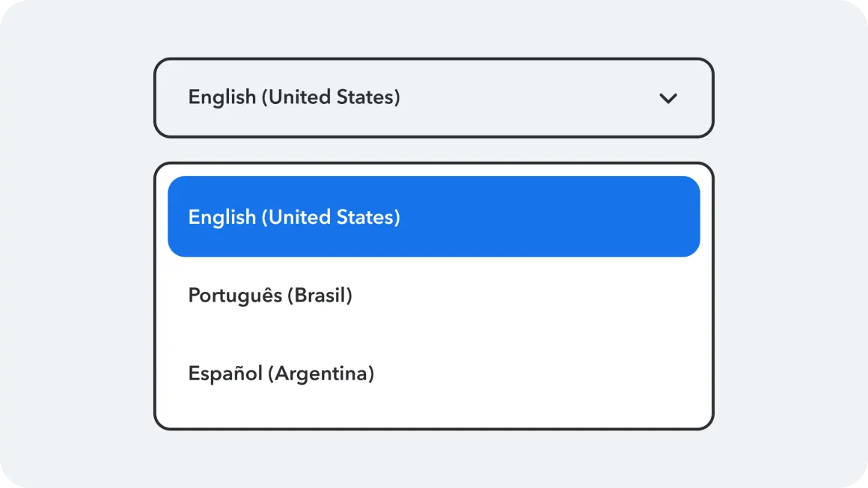The image size is (868, 488).
Task: Click the top language selector box
Action: point(433,98)
